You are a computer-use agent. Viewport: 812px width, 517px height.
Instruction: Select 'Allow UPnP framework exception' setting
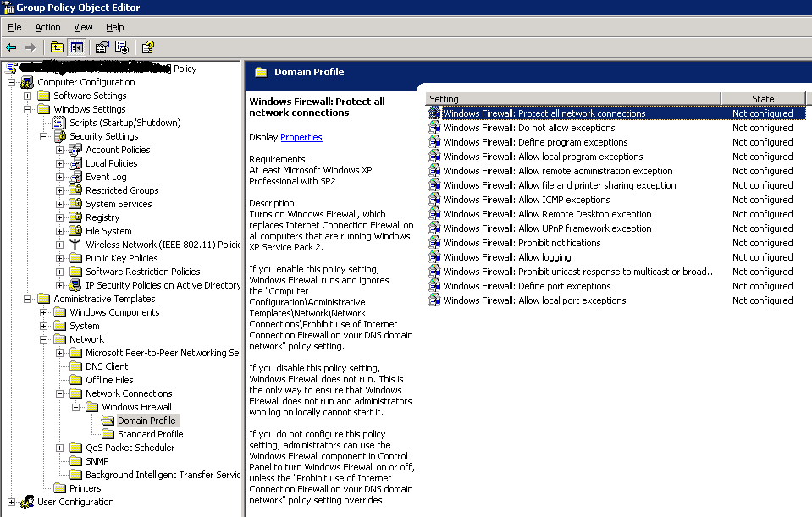547,228
